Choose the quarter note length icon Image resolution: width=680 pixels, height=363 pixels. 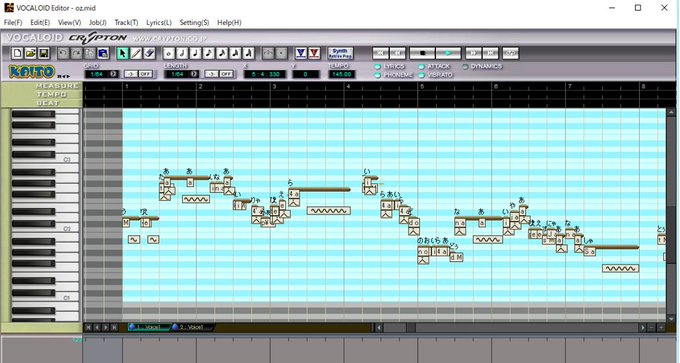[x=195, y=53]
